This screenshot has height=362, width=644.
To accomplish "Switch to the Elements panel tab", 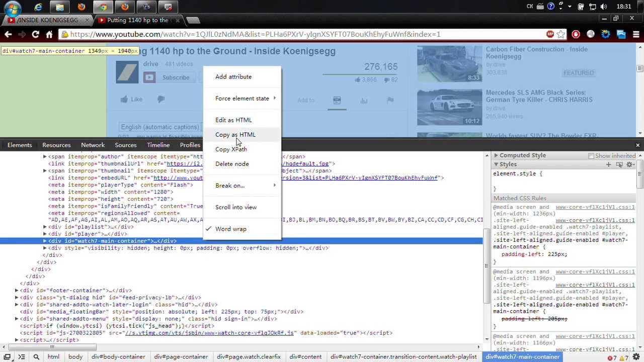I will (20, 145).
